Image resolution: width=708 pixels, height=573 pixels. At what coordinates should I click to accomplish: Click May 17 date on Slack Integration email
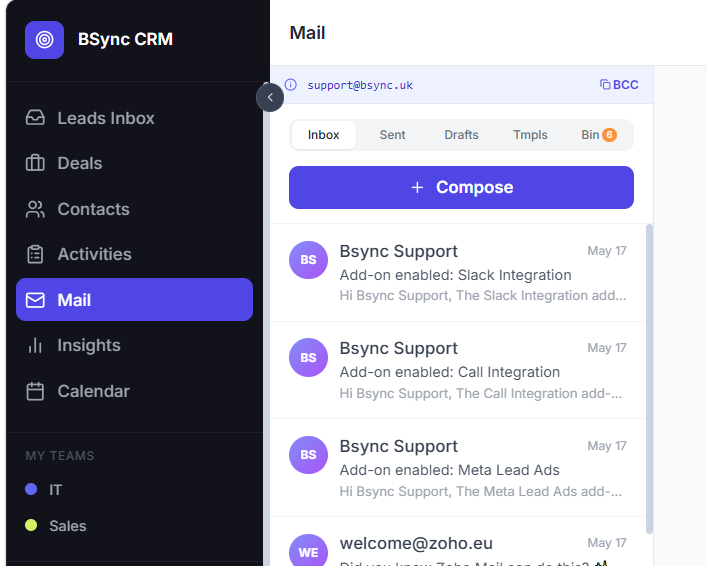tap(607, 251)
